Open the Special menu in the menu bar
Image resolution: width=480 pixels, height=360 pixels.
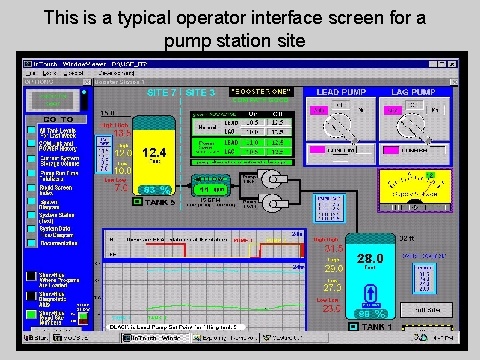coord(73,73)
